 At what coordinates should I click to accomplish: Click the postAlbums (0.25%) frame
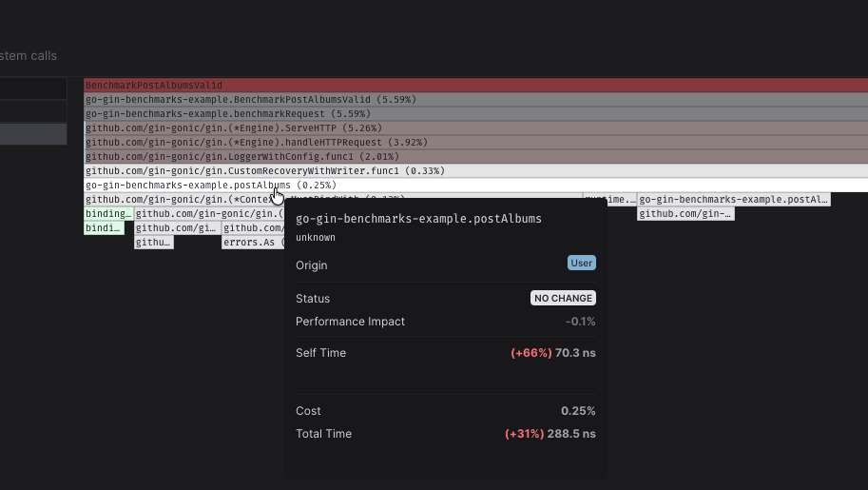(475, 186)
